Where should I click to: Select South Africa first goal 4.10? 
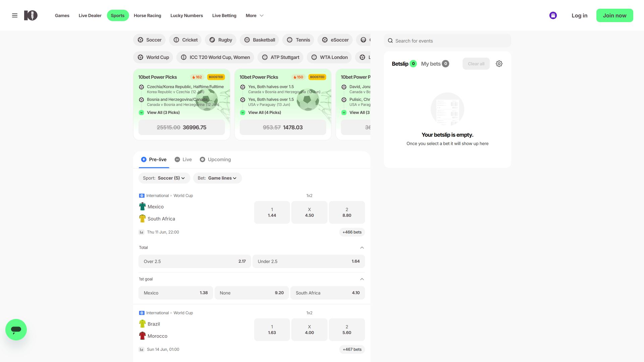pyautogui.click(x=328, y=293)
